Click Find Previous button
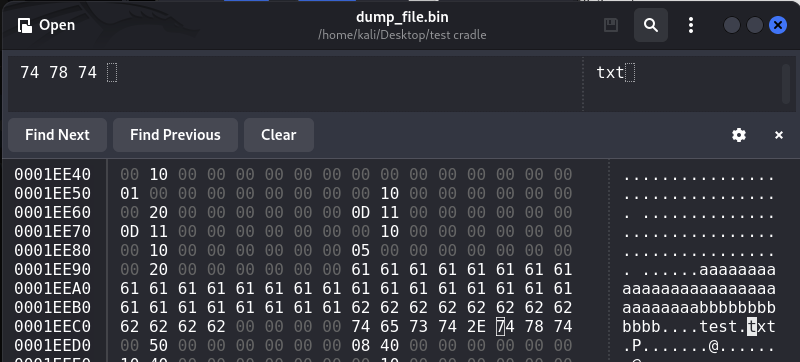Screen dimensions: 800x362 point(175,135)
